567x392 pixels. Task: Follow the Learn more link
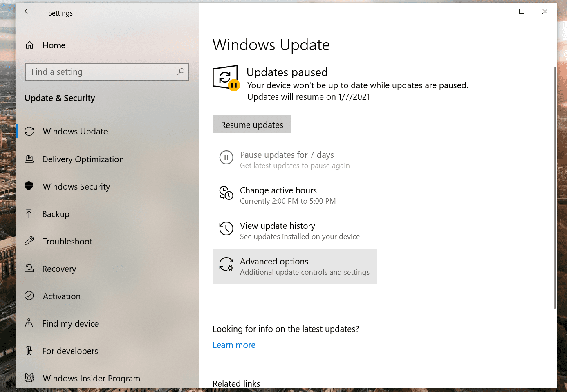[234, 345]
